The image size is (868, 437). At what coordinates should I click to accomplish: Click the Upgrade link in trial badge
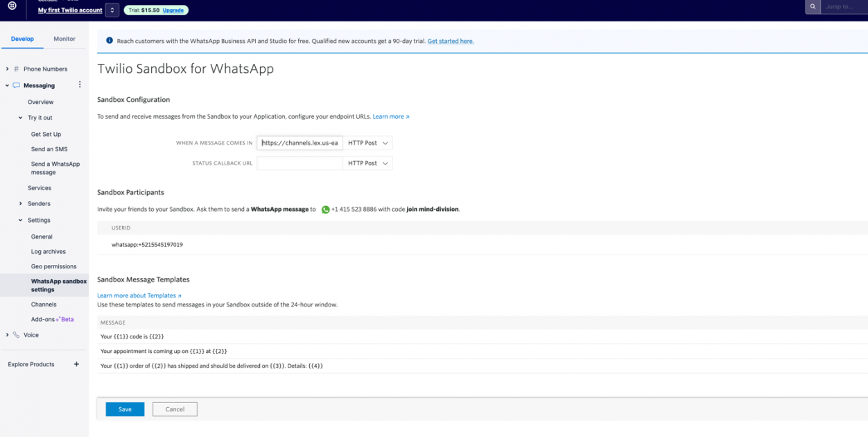click(x=173, y=10)
